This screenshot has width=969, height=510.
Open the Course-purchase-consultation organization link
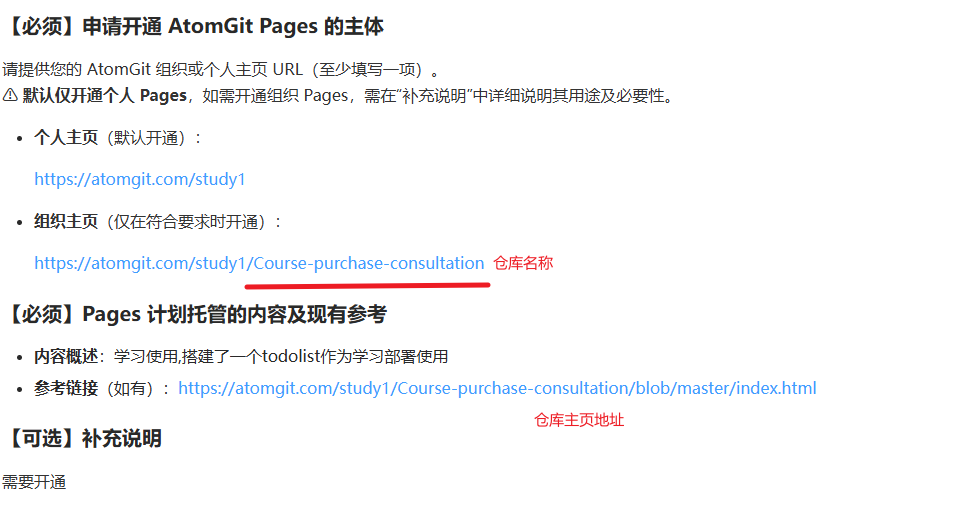coord(259,263)
